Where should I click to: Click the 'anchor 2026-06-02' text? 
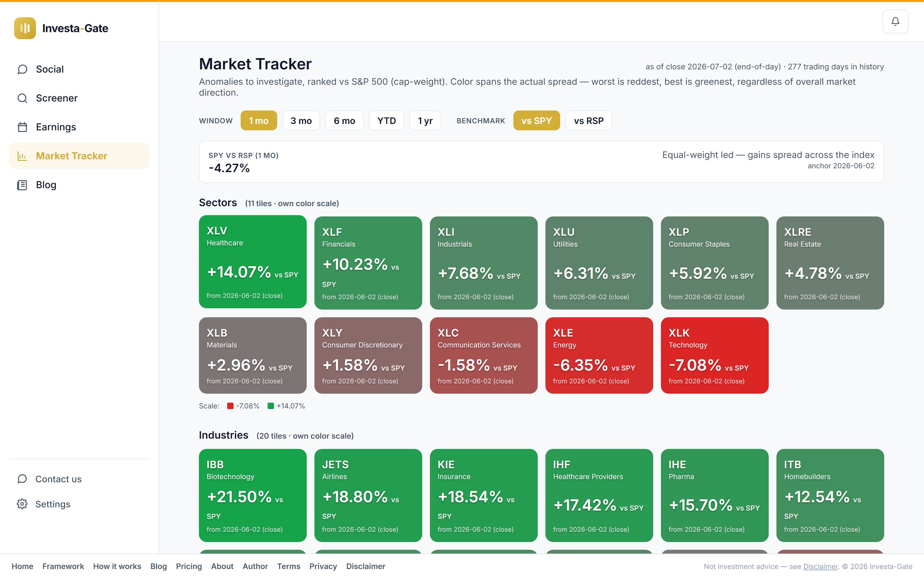point(841,166)
